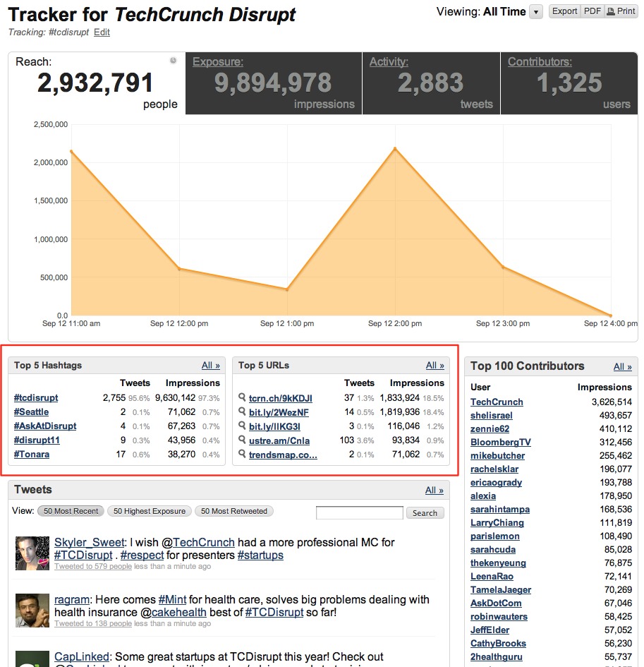Click the 1:00 pm data point on chart
The image size is (644, 667).
click(x=287, y=289)
